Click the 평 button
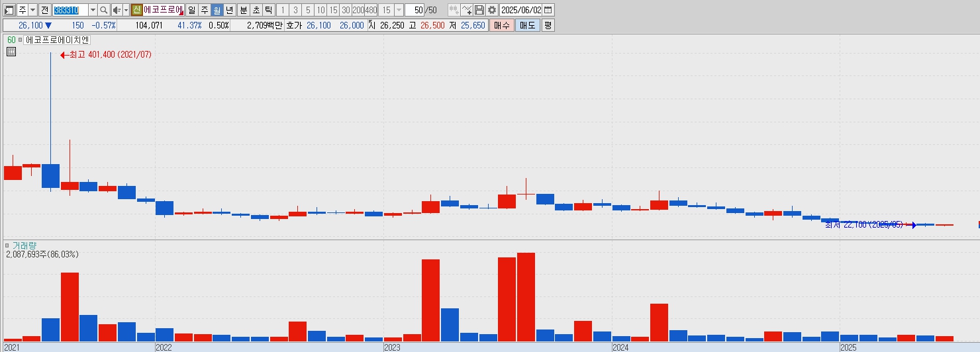The height and width of the screenshot is (352, 980). click(x=548, y=25)
